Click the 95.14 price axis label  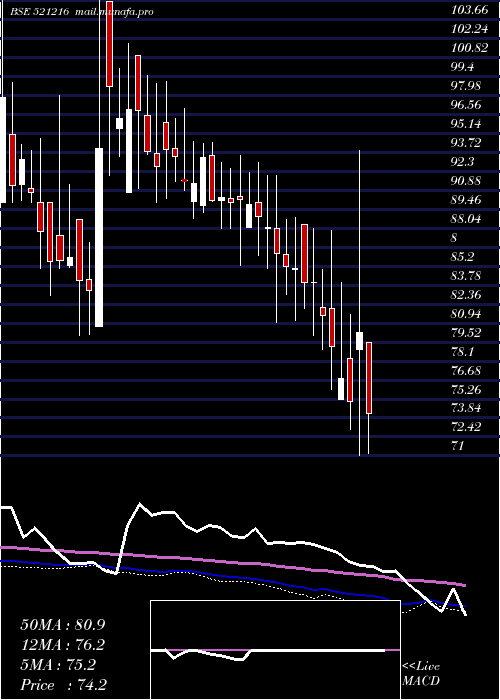pos(467,124)
